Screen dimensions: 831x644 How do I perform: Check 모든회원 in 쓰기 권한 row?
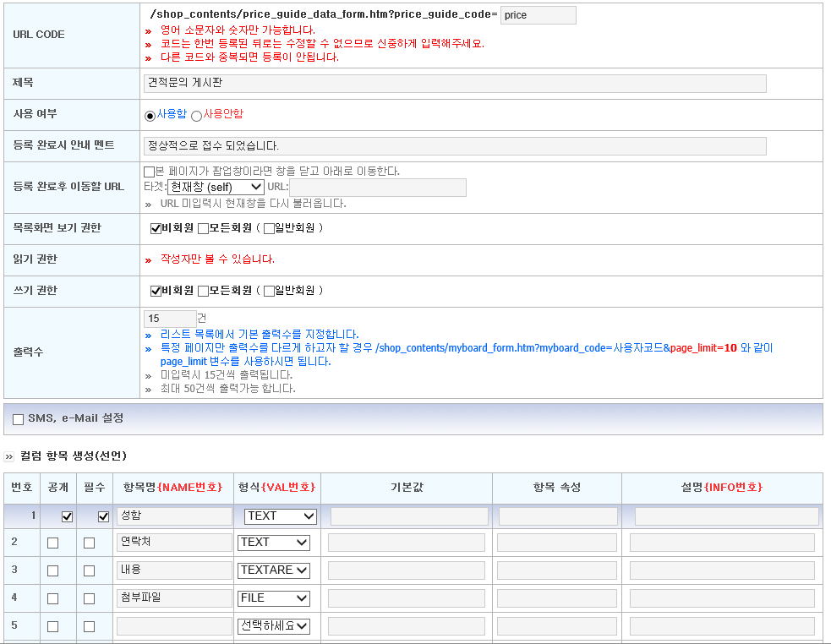pyautogui.click(x=203, y=291)
